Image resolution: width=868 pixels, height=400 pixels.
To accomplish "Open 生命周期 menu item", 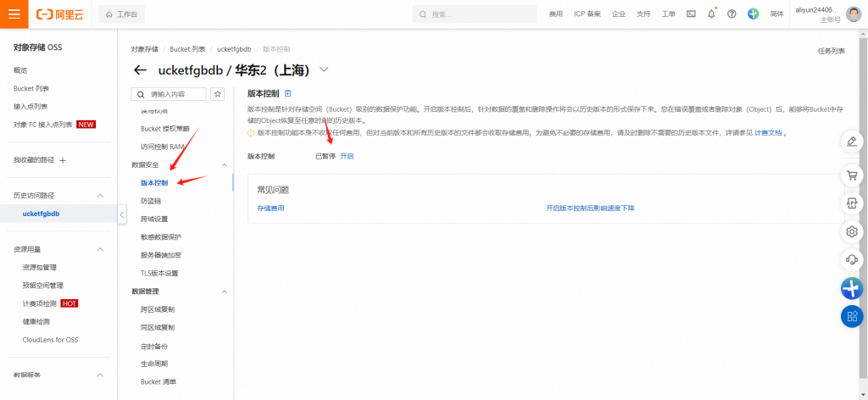I will pos(154,364).
